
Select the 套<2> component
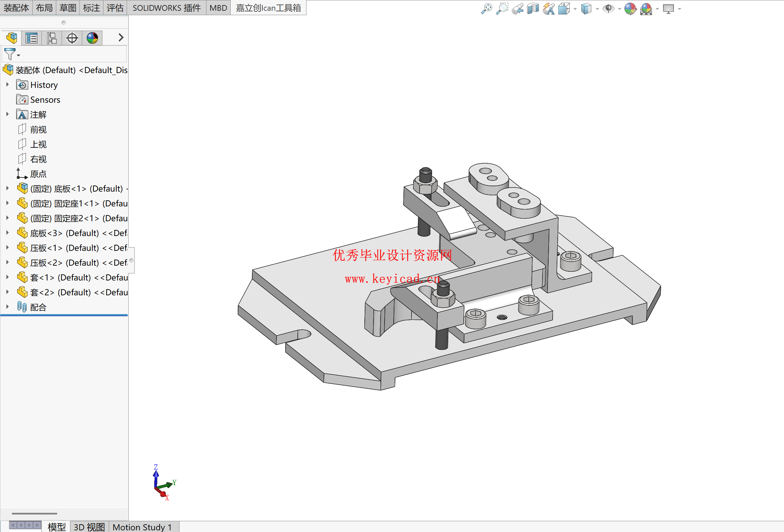pos(72,293)
